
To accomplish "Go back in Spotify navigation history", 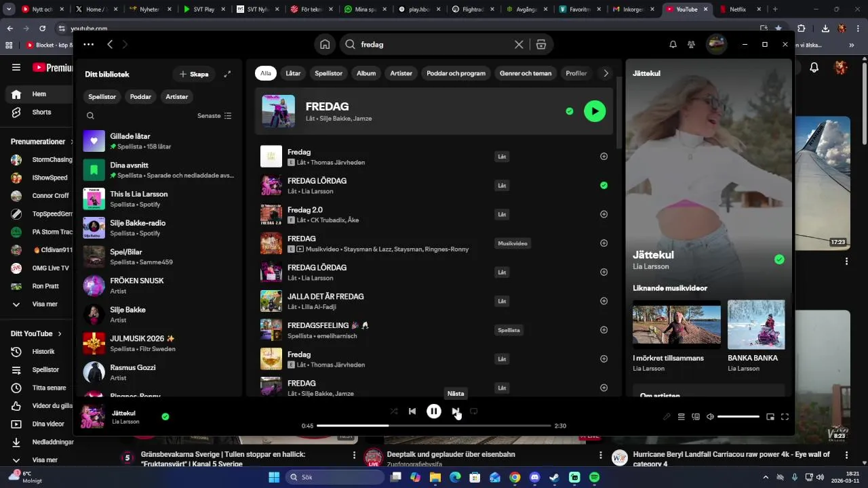I will (x=110, y=44).
